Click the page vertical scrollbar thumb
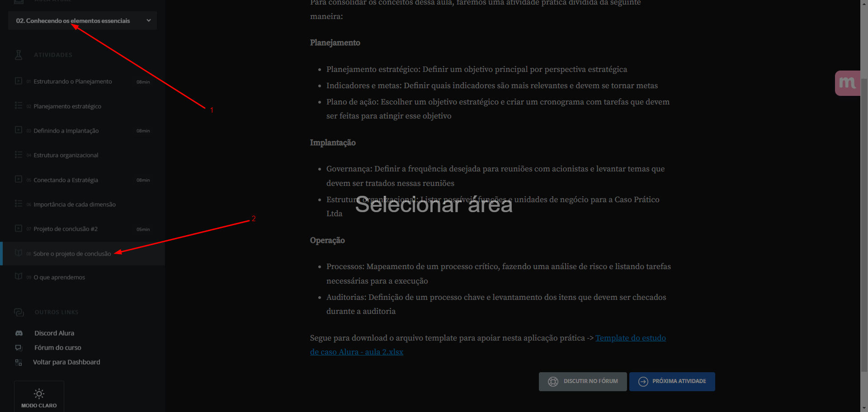The height and width of the screenshot is (412, 868). coord(864,225)
